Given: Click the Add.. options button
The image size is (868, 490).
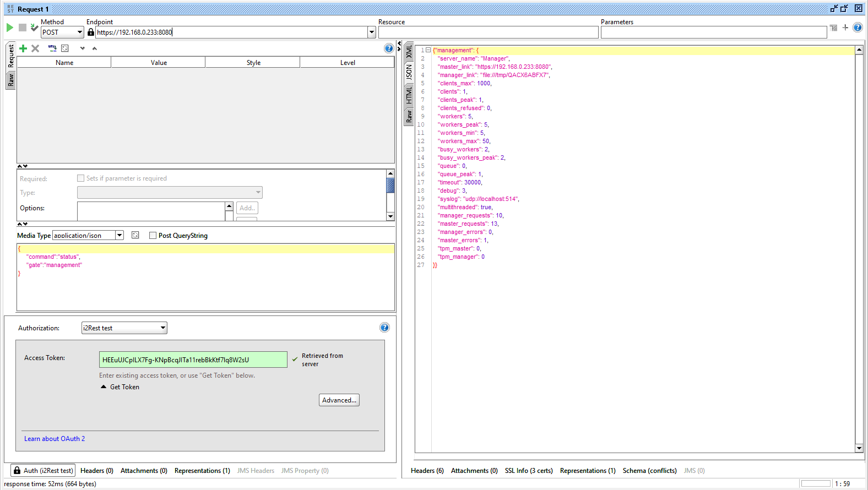Looking at the screenshot, I should (x=247, y=208).
